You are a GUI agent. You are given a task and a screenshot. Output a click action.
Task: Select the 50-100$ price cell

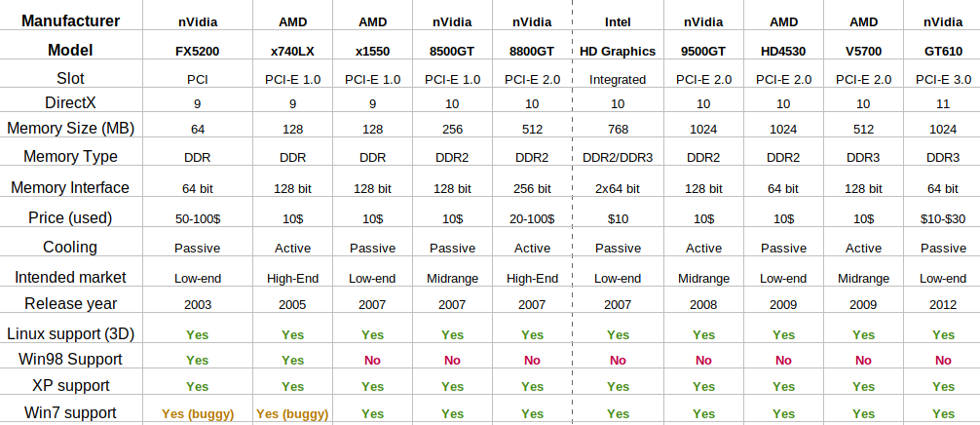(198, 218)
